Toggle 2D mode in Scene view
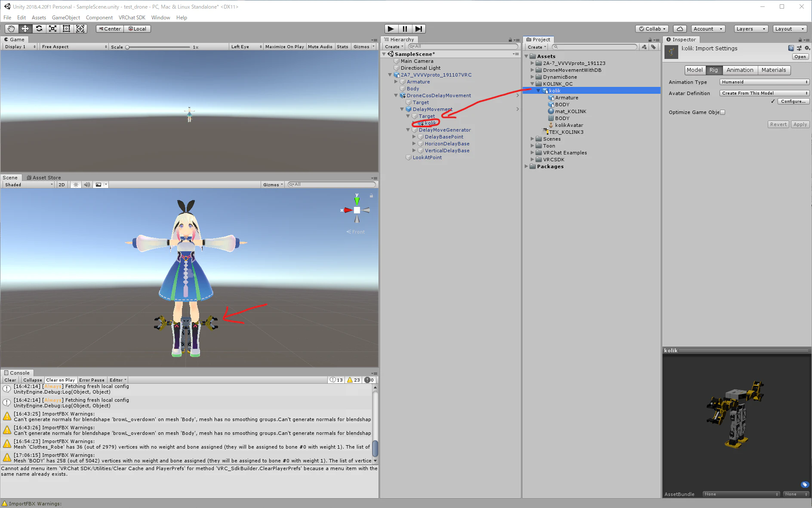This screenshot has width=812, height=508. click(62, 185)
